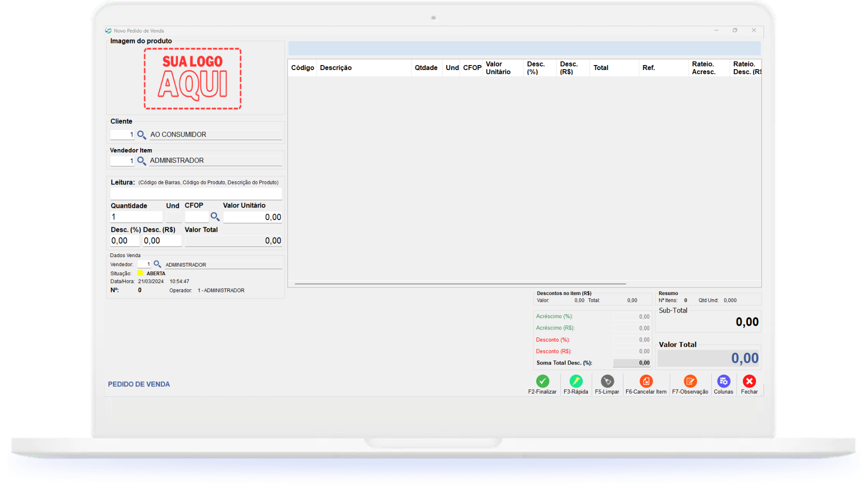Click the F3-Rápida quick sale icon
The height and width of the screenshot is (488, 868).
576,381
